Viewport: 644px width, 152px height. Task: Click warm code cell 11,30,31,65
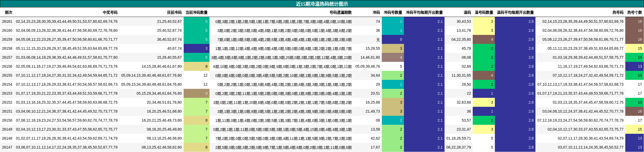461,75
